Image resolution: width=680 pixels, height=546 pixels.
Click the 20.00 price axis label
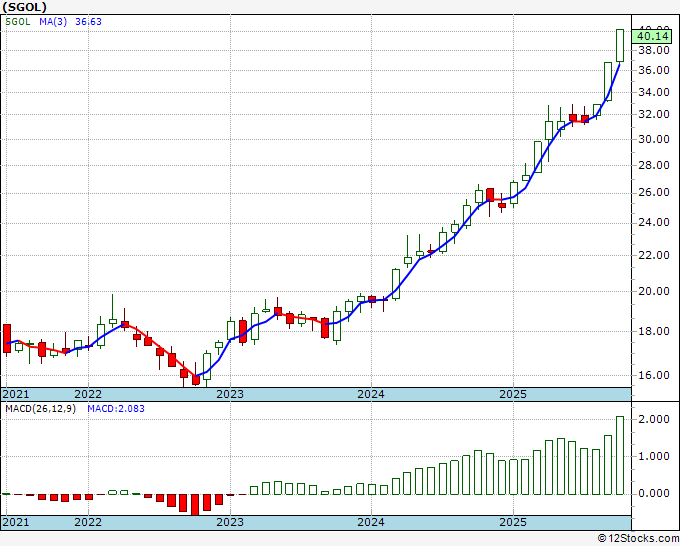[x=654, y=291]
